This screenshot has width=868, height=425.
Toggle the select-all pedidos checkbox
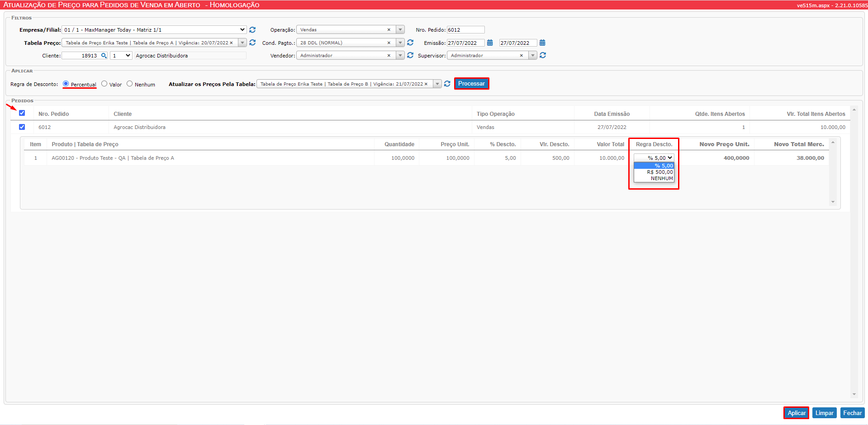(x=22, y=113)
